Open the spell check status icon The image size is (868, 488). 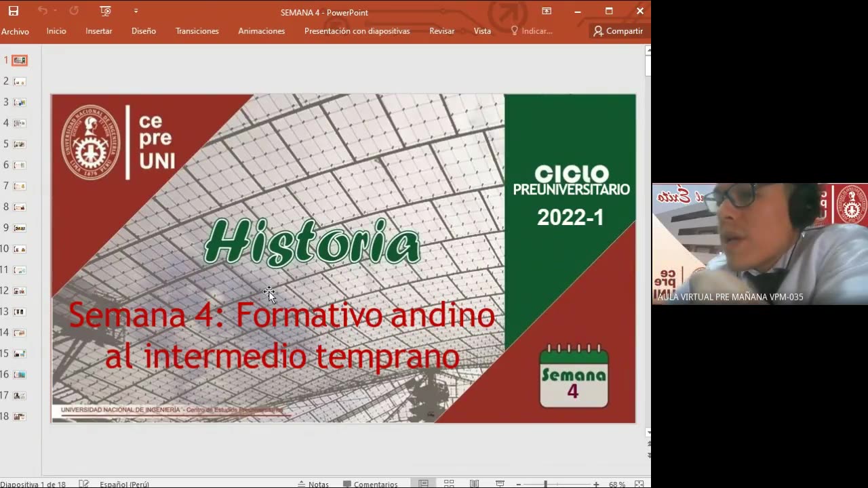[84, 484]
